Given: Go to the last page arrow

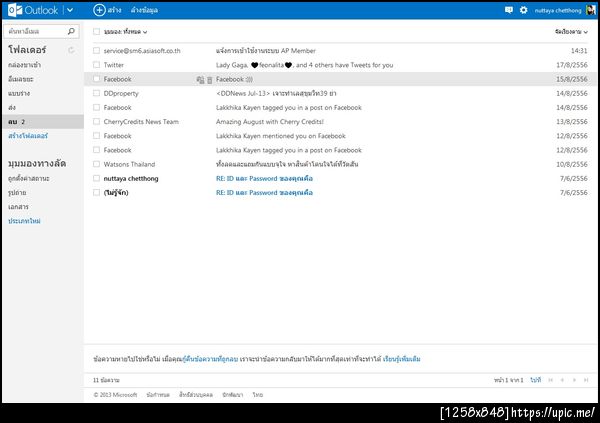Looking at the screenshot, I should (586, 380).
